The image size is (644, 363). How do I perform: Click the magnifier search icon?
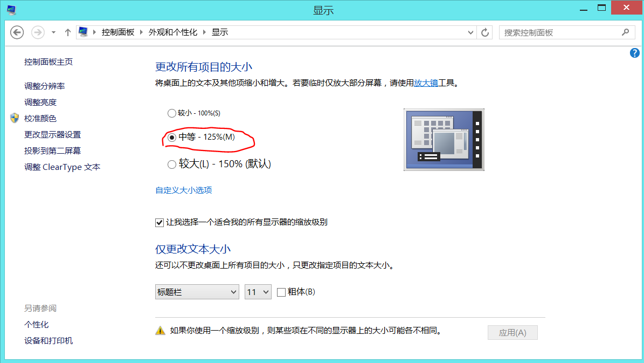(x=626, y=32)
